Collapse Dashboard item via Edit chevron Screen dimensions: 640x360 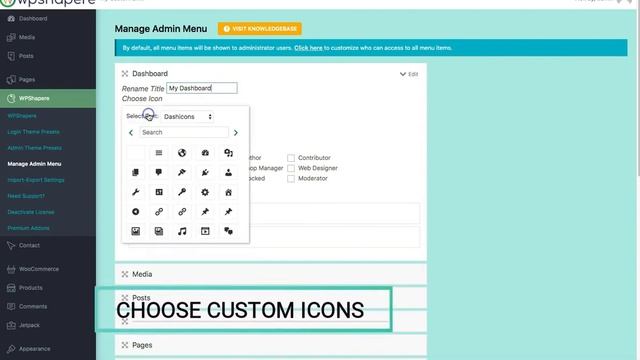[409, 74]
